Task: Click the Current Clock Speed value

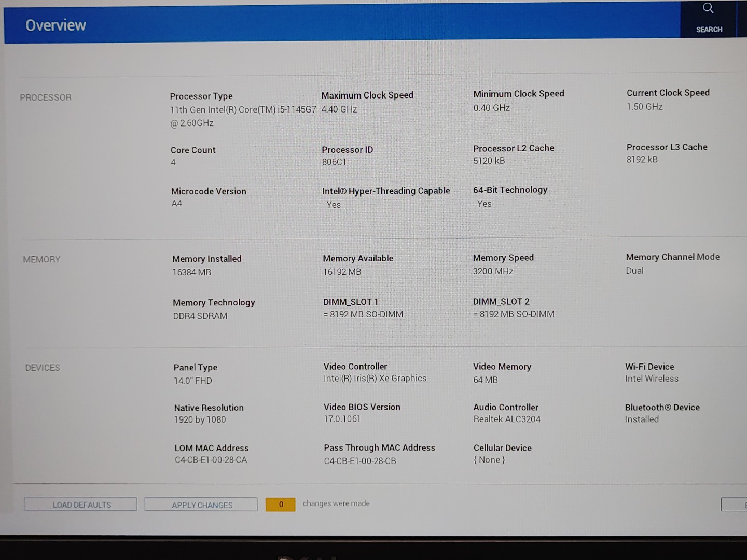Action: point(644,107)
